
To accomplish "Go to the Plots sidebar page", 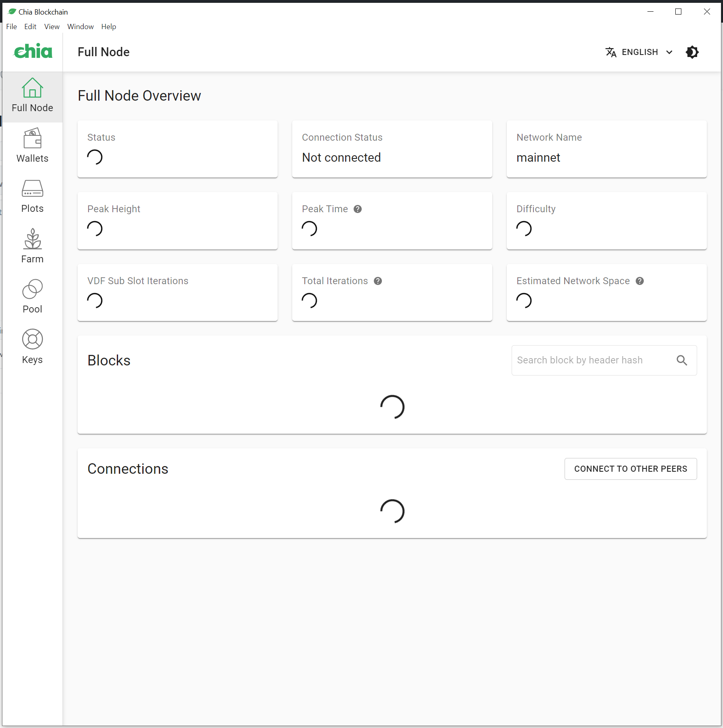I will (x=32, y=196).
